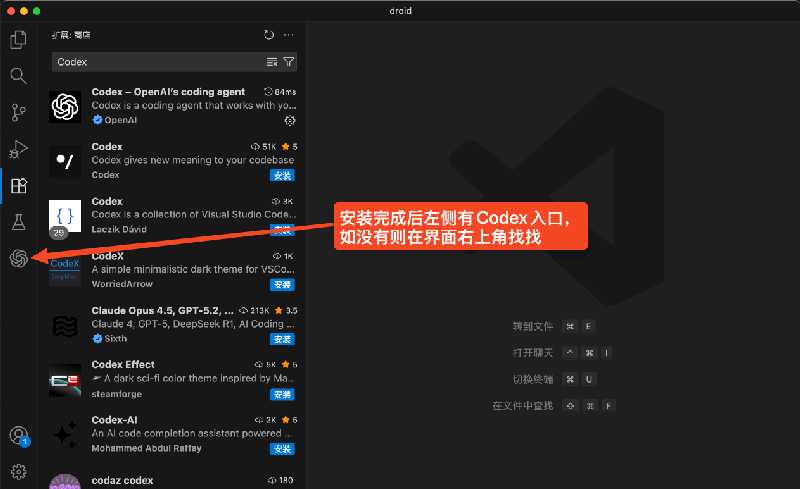Open the Accounts icon with badge
This screenshot has height=489, width=800.
[17, 435]
